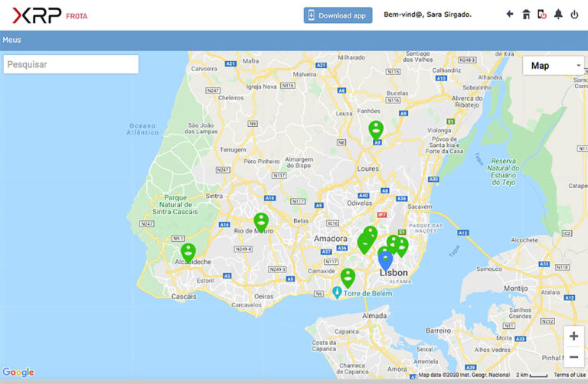Click the Estoril map label
The width and height of the screenshot is (588, 384).
pos(205,280)
